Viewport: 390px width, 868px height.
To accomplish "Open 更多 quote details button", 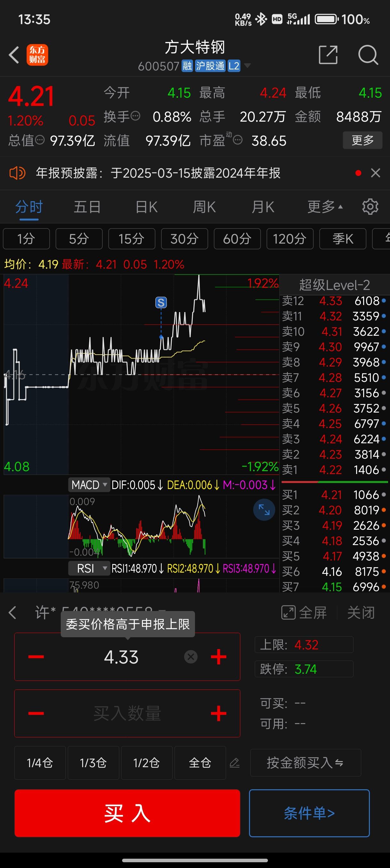I will tap(363, 140).
